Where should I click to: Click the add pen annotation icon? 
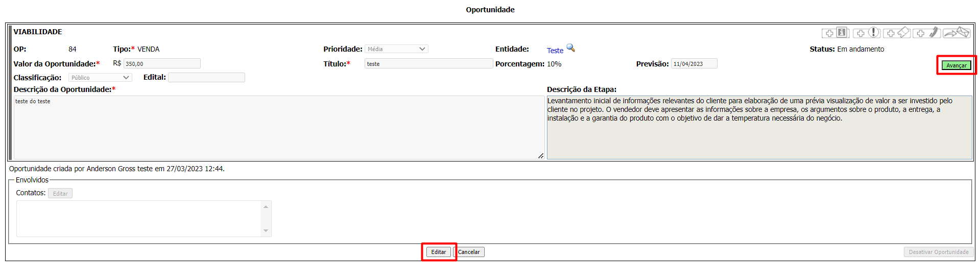tap(927, 33)
